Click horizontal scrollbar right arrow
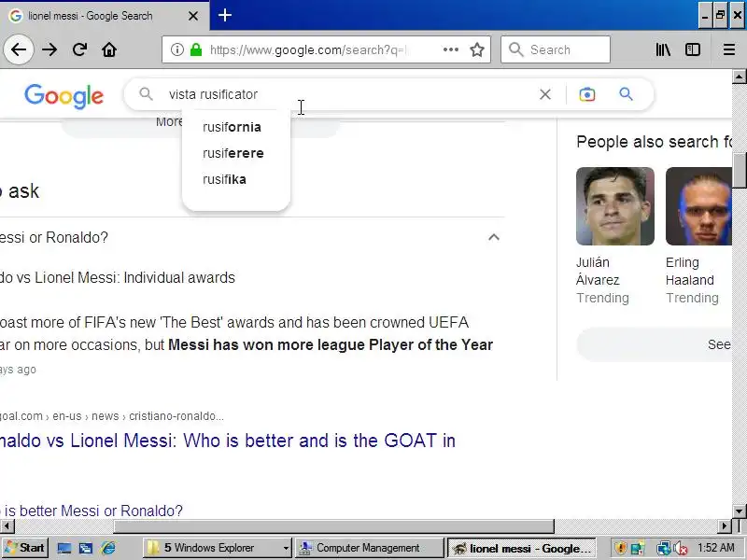This screenshot has width=747, height=560. click(725, 526)
